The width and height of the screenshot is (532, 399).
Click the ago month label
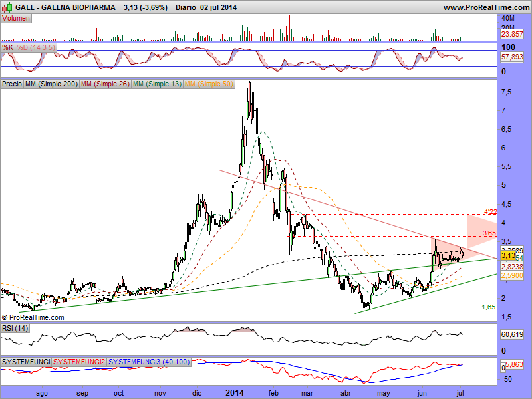pos(42,393)
